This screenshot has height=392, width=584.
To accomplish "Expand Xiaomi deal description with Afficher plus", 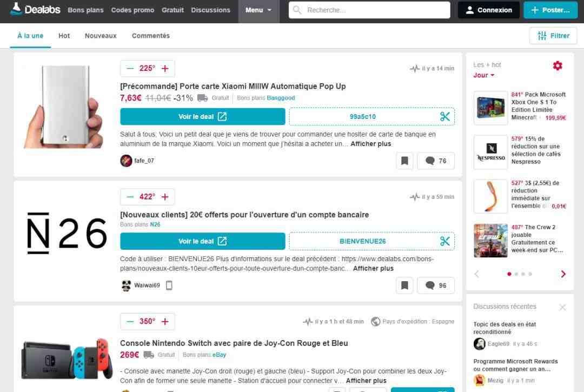I will coord(370,144).
